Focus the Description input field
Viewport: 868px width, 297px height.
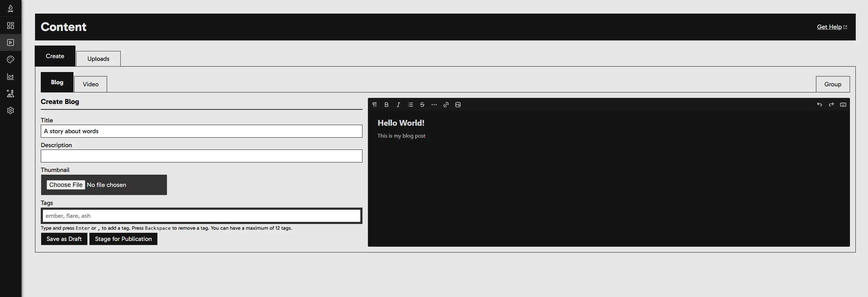202,156
